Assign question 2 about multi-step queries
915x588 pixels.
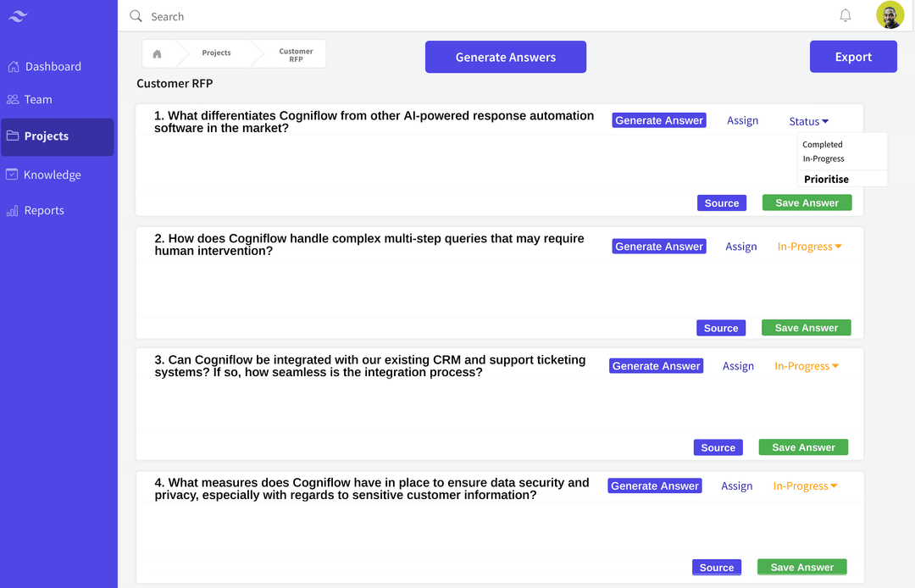coord(741,247)
